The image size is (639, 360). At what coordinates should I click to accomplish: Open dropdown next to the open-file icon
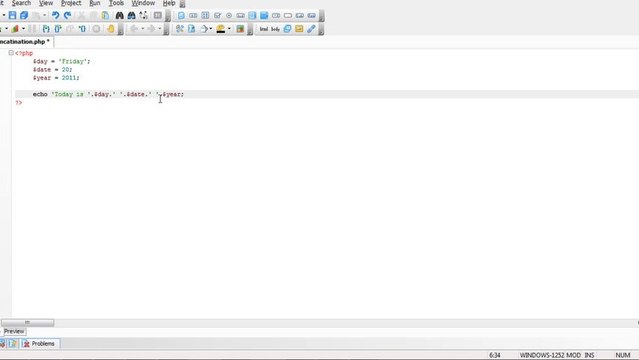pos(4,15)
